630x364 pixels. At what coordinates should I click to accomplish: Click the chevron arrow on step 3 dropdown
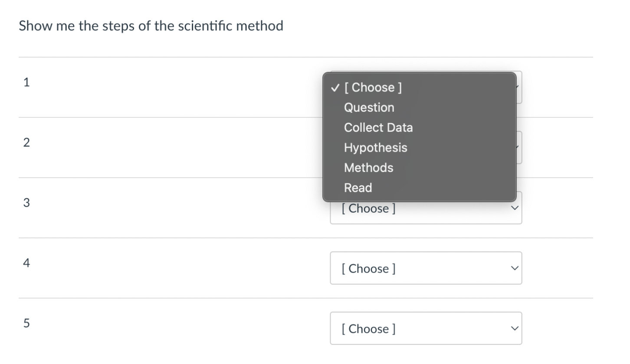(514, 208)
